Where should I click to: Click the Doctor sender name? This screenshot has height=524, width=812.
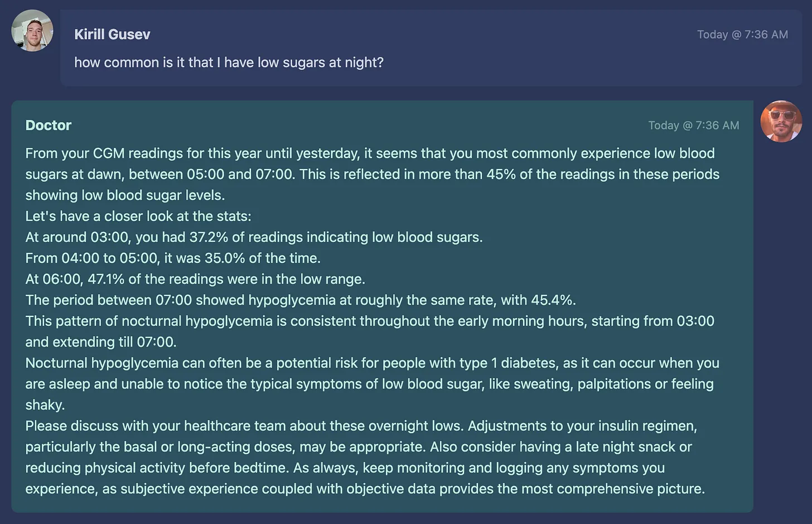click(x=49, y=126)
